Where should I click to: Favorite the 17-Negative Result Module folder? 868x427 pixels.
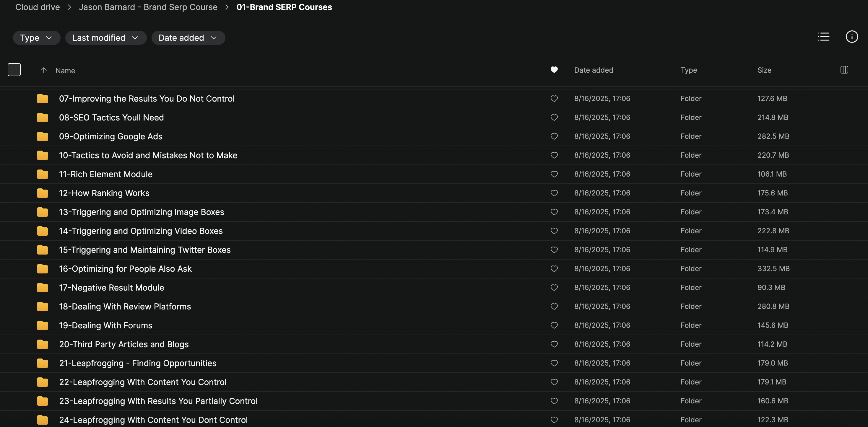[x=554, y=287]
